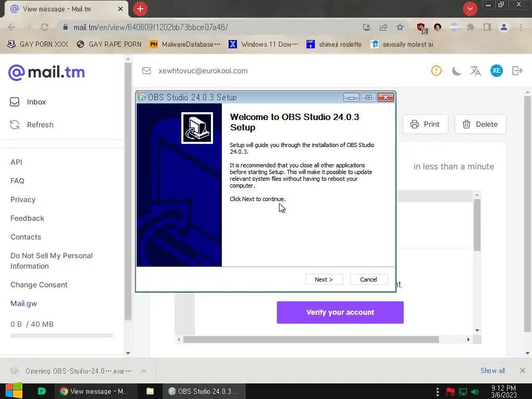Reload the page with the browser reload icon
This screenshot has width=532, height=399.
coord(45,27)
